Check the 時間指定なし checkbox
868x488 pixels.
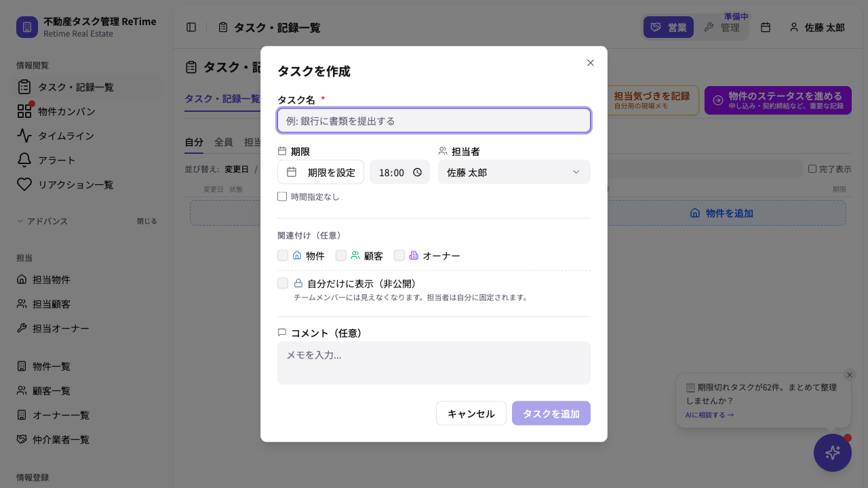click(x=282, y=197)
